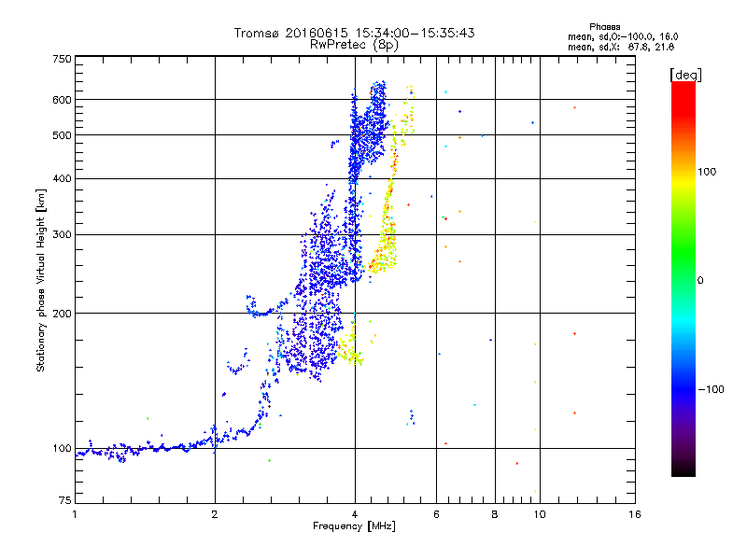Click the 'mean, sd,X: 87.8, 21.8' line

[x=621, y=48]
